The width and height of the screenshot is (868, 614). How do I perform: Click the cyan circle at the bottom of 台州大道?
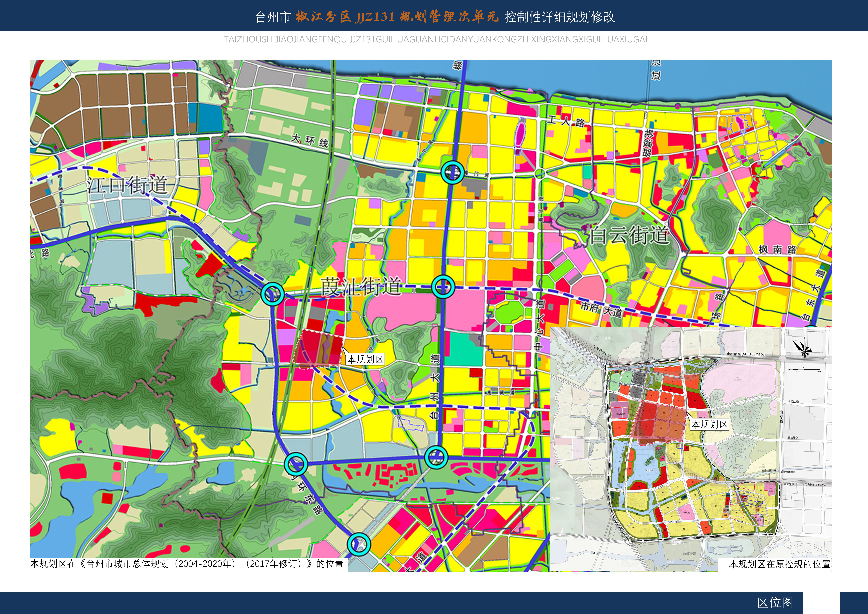tap(436, 457)
